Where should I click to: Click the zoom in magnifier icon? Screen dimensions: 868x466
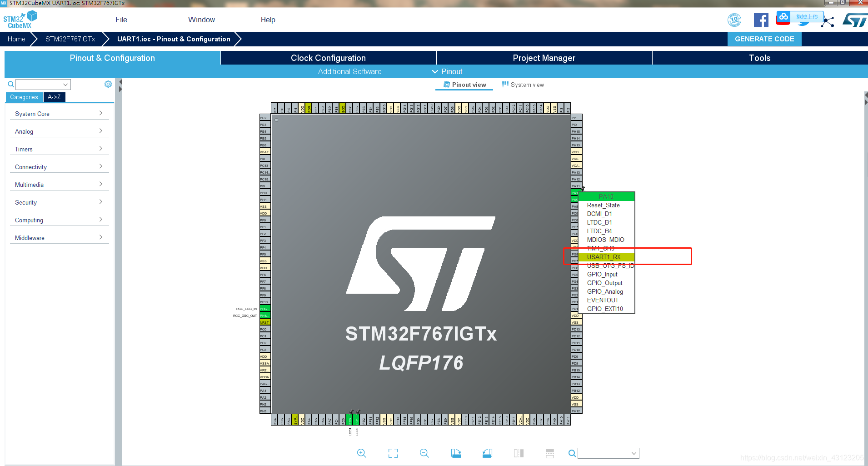pyautogui.click(x=362, y=453)
